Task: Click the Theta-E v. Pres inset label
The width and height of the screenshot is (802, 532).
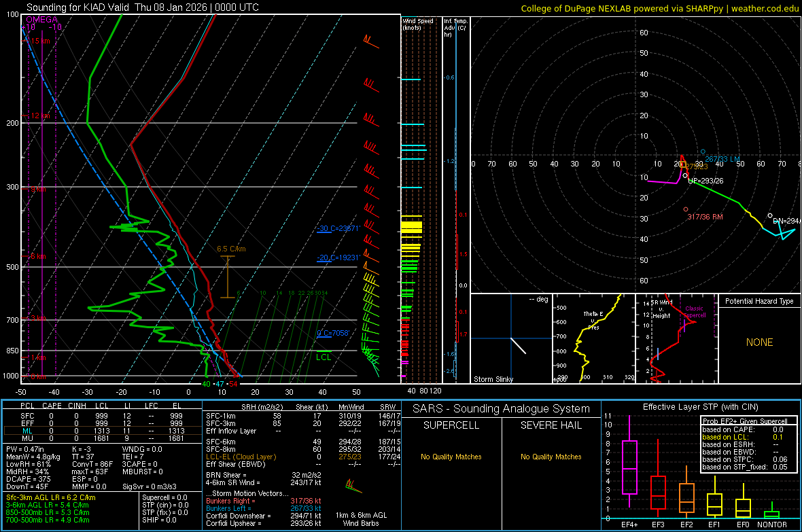Action: (x=593, y=320)
